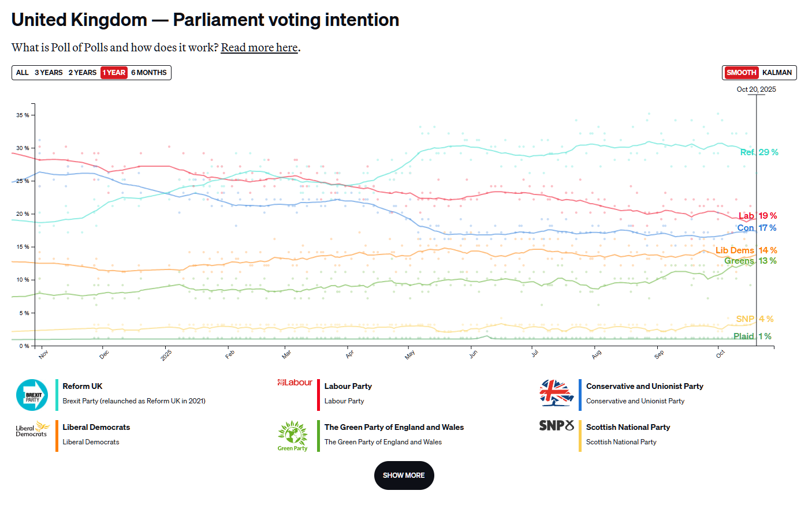Image resolution: width=812 pixels, height=513 pixels.
Task: Select the Smooth filter option
Action: (741, 73)
